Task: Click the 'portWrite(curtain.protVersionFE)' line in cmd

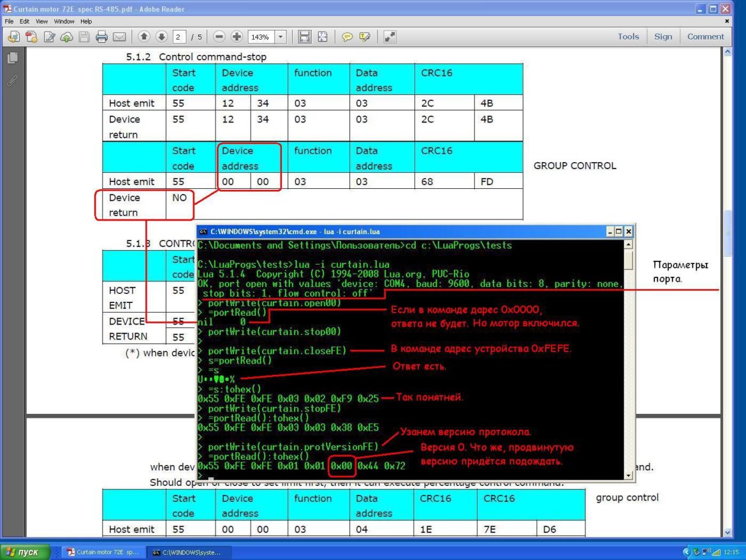Action: coord(293,446)
